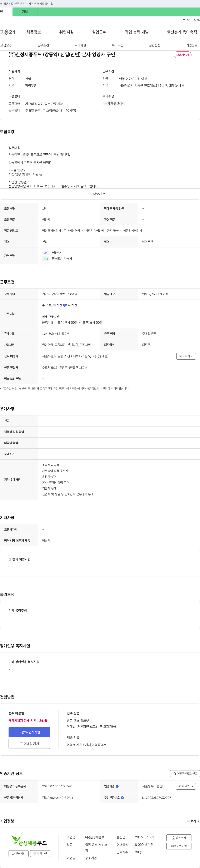Click the 고용24 logo

(x=7, y=32)
